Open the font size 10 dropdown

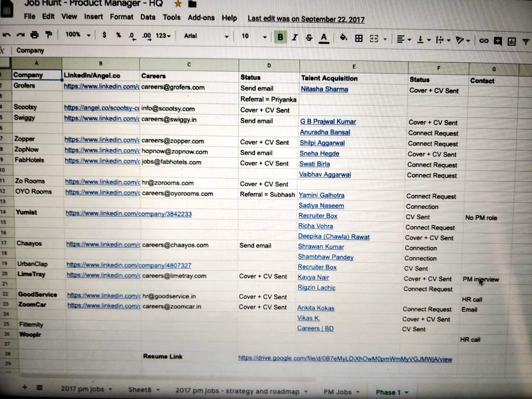click(254, 36)
